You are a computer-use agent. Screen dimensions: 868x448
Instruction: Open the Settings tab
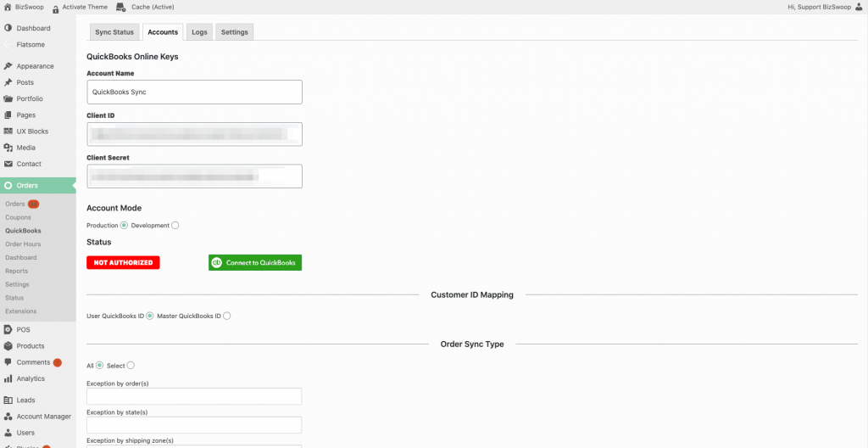click(x=235, y=32)
